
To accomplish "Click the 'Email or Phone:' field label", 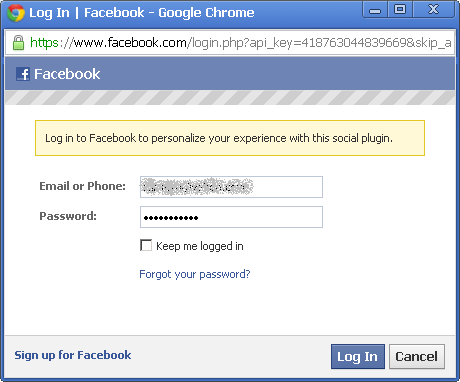I will [x=82, y=186].
